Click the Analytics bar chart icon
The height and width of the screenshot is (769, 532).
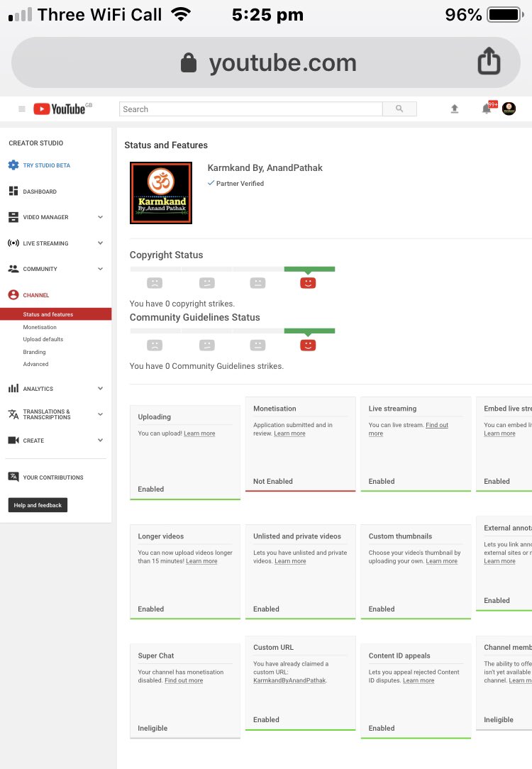[13, 389]
